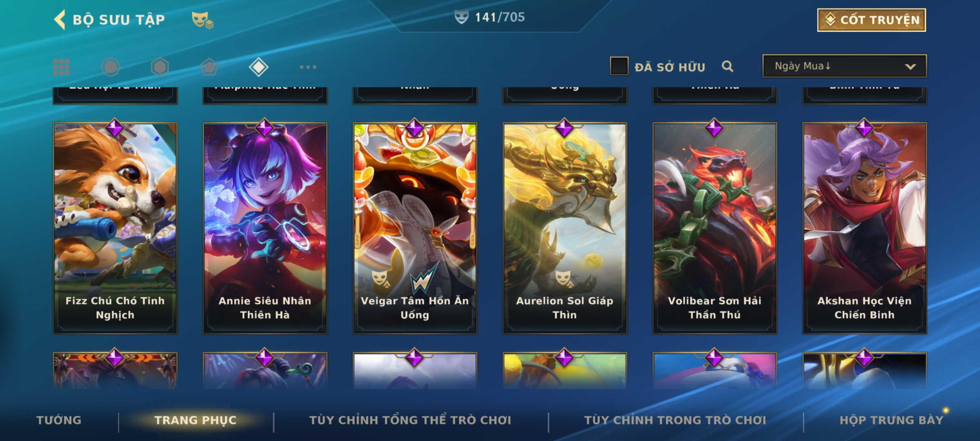The width and height of the screenshot is (980, 441).
Task: Open Tùy Chỉnh Trong Trò Chơi tab
Action: pos(675,420)
